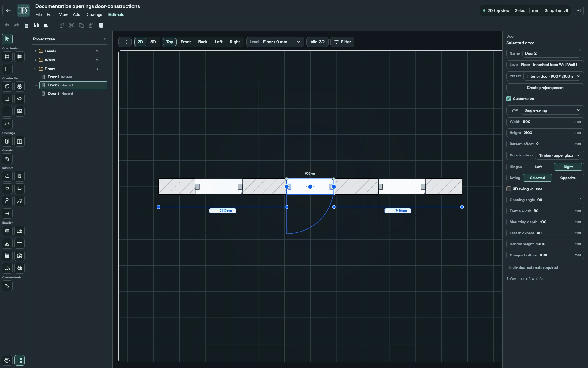Toggle light/dark theme sun icon
Screen dimensions: 588x368
pos(579,10)
